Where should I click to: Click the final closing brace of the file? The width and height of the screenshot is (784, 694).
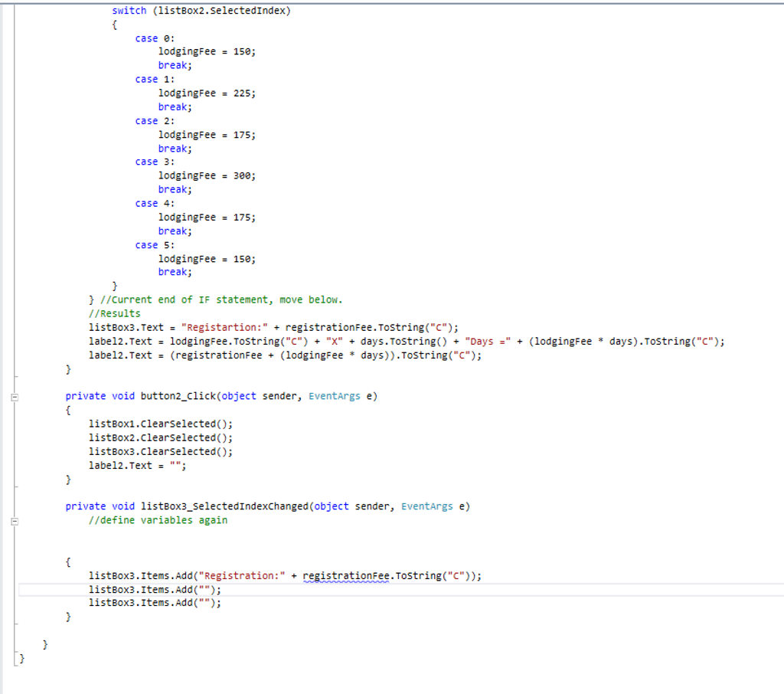point(21,658)
